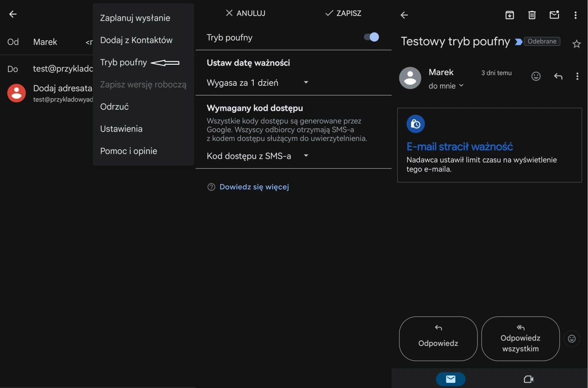Select Tryb poufny from the compose menu
This screenshot has width=588, height=388.
coord(123,62)
